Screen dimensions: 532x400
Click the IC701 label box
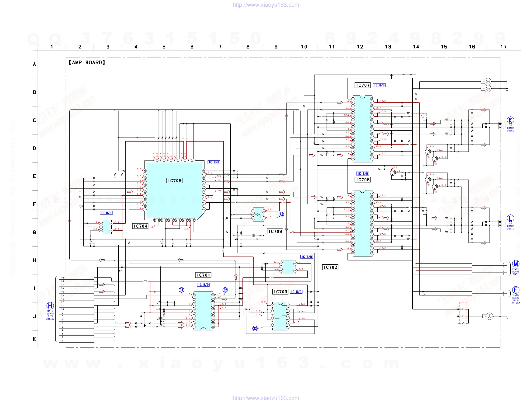click(203, 275)
